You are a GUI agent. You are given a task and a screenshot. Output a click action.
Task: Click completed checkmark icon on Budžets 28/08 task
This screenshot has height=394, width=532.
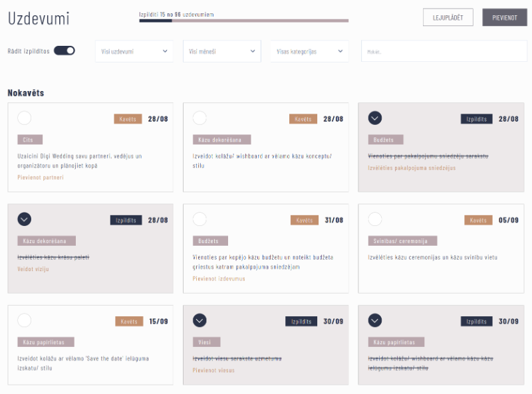pyautogui.click(x=375, y=118)
